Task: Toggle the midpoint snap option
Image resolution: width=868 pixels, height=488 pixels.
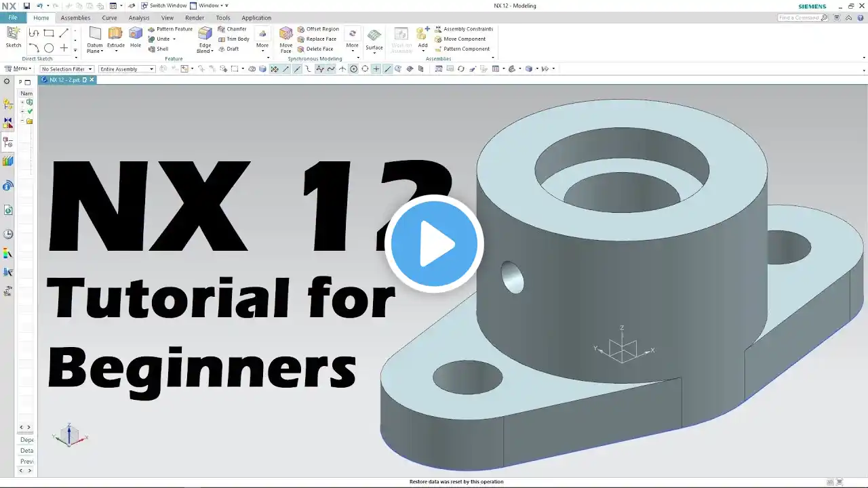Action: (297, 69)
